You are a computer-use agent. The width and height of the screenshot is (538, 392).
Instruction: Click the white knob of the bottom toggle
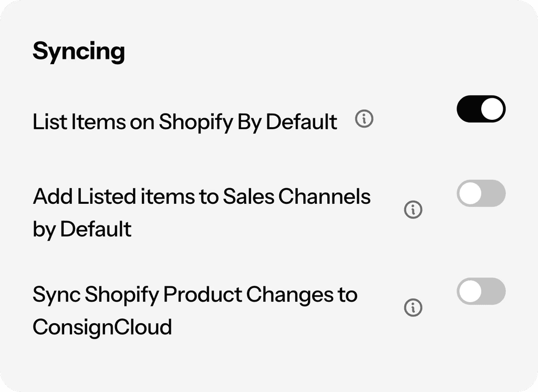click(471, 291)
